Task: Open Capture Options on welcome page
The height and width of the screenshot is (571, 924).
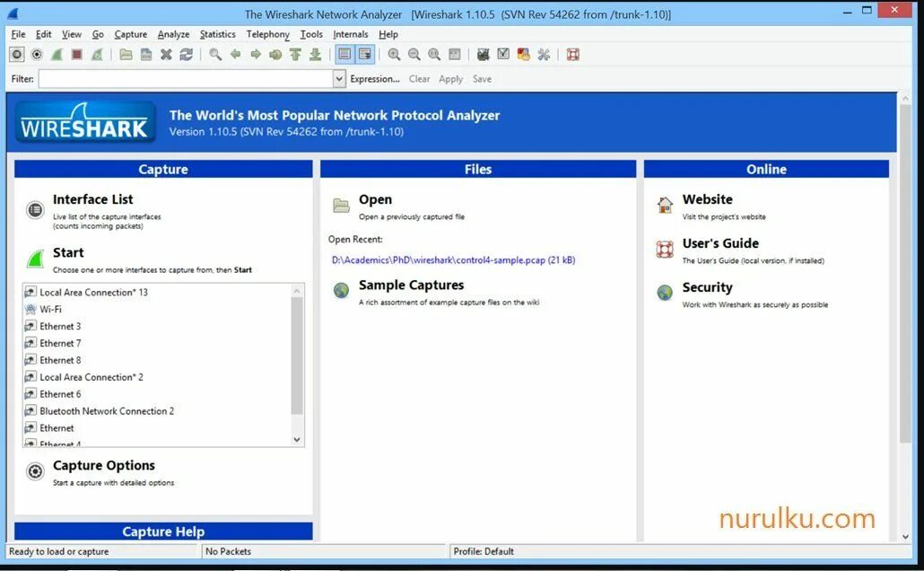Action: [x=104, y=465]
